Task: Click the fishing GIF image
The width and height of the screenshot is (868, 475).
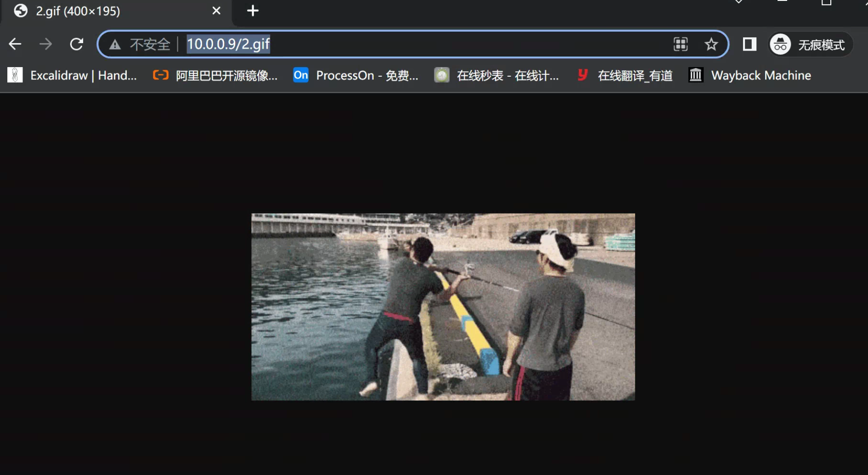Action: 442,306
